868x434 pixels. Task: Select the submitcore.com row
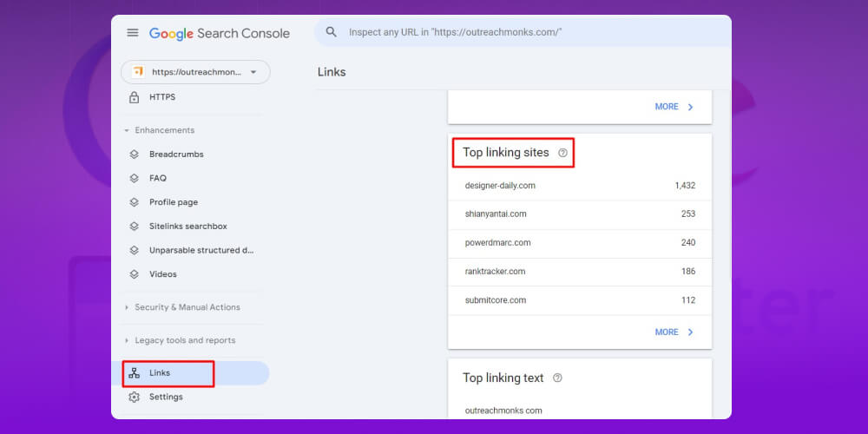[x=580, y=300]
